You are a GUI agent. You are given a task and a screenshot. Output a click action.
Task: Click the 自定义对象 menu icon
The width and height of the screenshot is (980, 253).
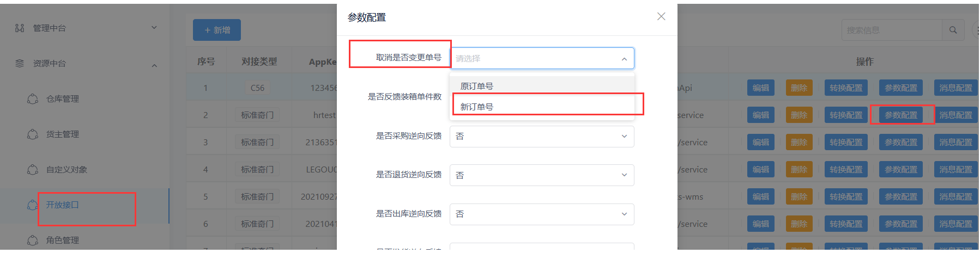(33, 169)
